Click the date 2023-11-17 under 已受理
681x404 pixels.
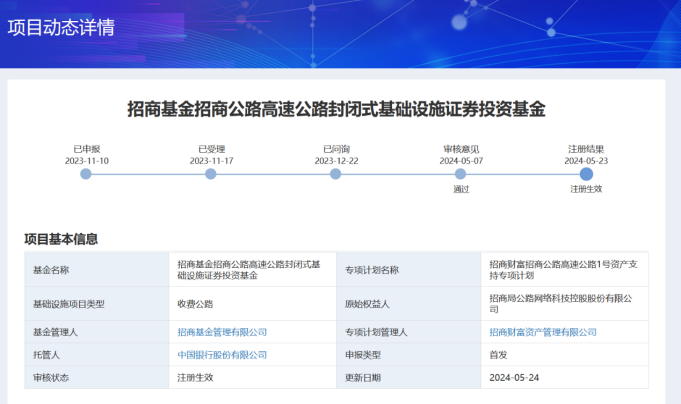[x=212, y=161]
